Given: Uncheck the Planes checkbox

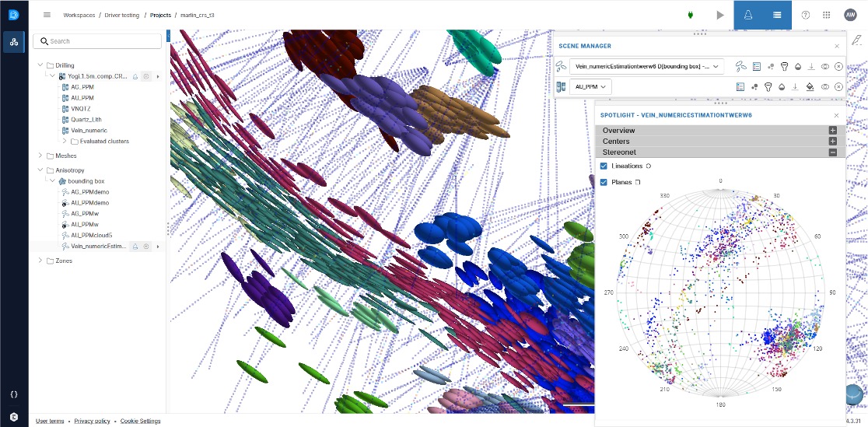Looking at the screenshot, I should click(x=604, y=182).
